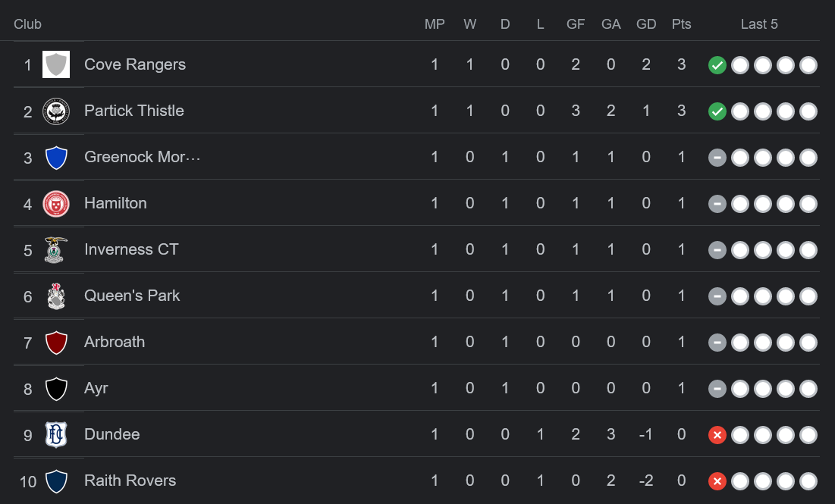Click the Pts column header

(681, 24)
